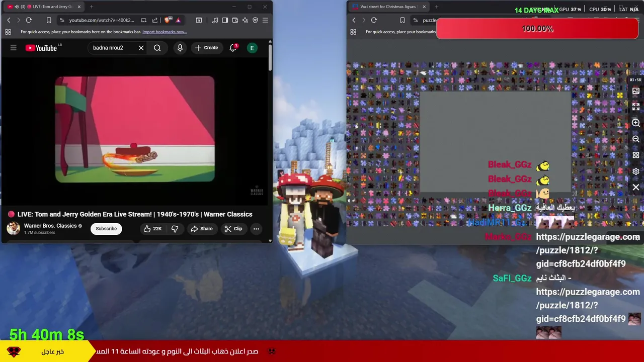This screenshot has width=644, height=362.
Task: Open a new tab in YouTube window
Action: click(92, 7)
